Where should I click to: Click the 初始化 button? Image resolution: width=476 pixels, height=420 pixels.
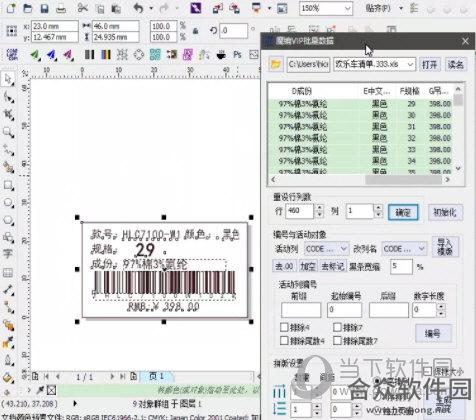tap(445, 212)
